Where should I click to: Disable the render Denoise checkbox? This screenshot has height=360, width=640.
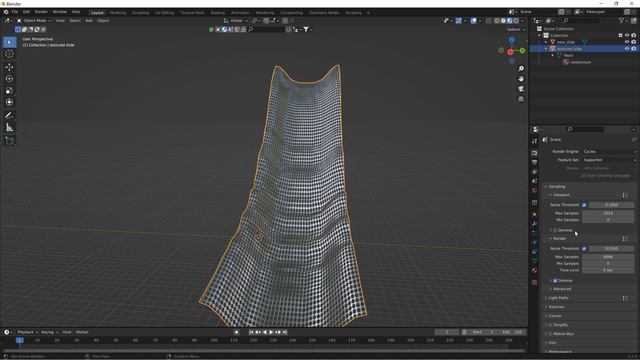tap(555, 281)
